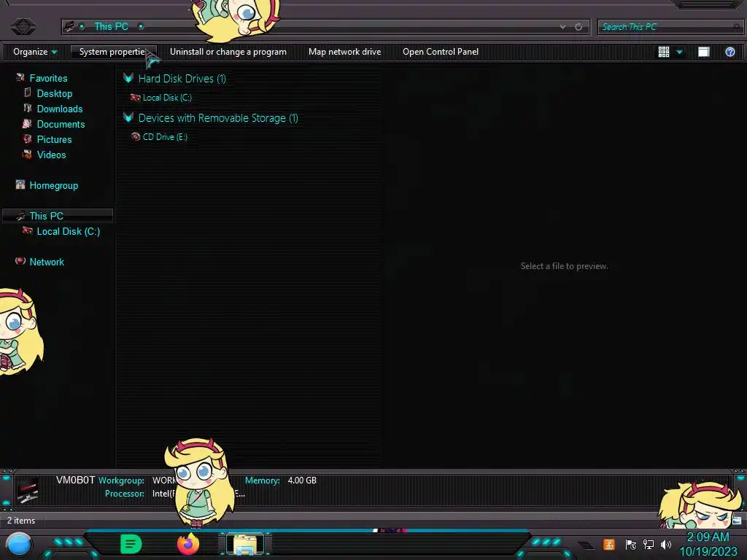The image size is (747, 560).
Task: Open the Java tray icon
Action: pos(608,544)
